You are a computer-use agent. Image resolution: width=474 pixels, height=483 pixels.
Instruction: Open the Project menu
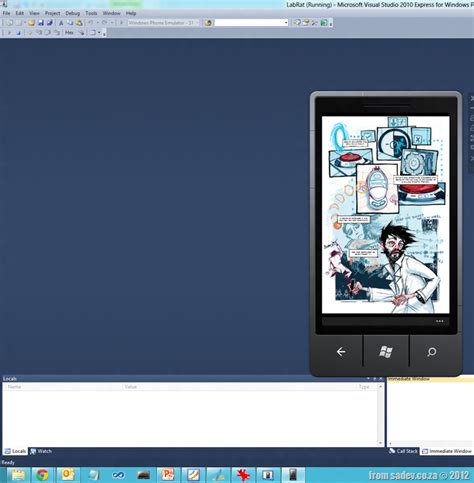[x=52, y=13]
